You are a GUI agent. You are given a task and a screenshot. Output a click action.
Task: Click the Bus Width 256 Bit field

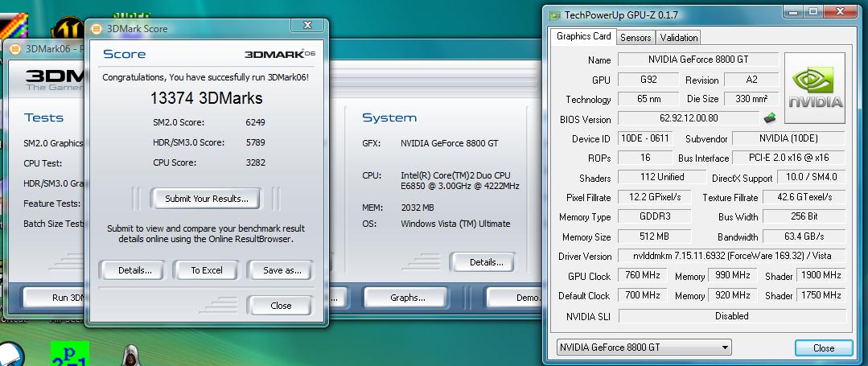click(x=804, y=216)
